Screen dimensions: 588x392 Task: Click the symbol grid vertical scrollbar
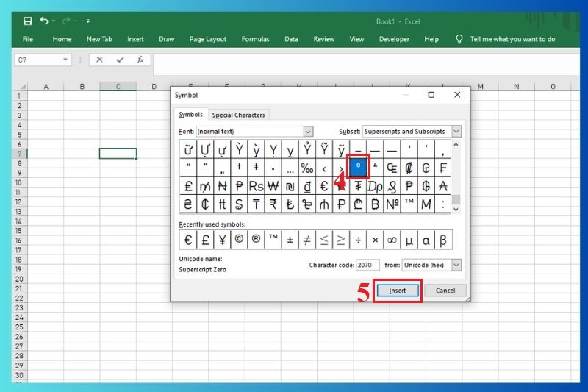pyautogui.click(x=456, y=177)
